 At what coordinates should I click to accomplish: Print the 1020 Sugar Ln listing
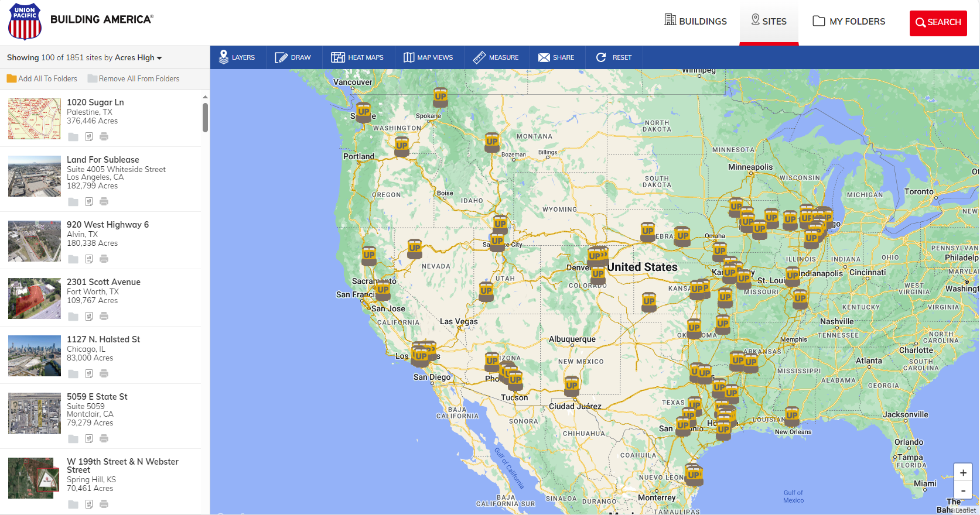[104, 137]
